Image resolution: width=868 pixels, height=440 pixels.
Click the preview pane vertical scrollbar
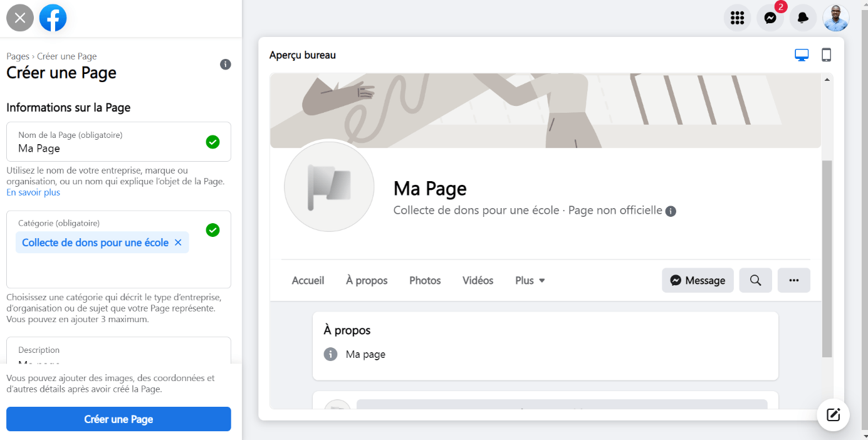tap(827, 257)
